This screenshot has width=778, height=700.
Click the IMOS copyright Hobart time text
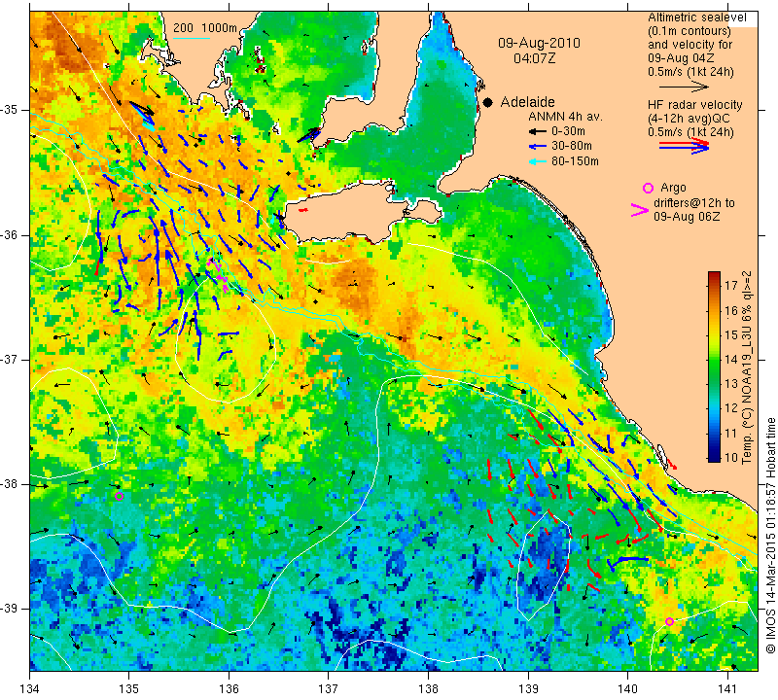coord(770,536)
